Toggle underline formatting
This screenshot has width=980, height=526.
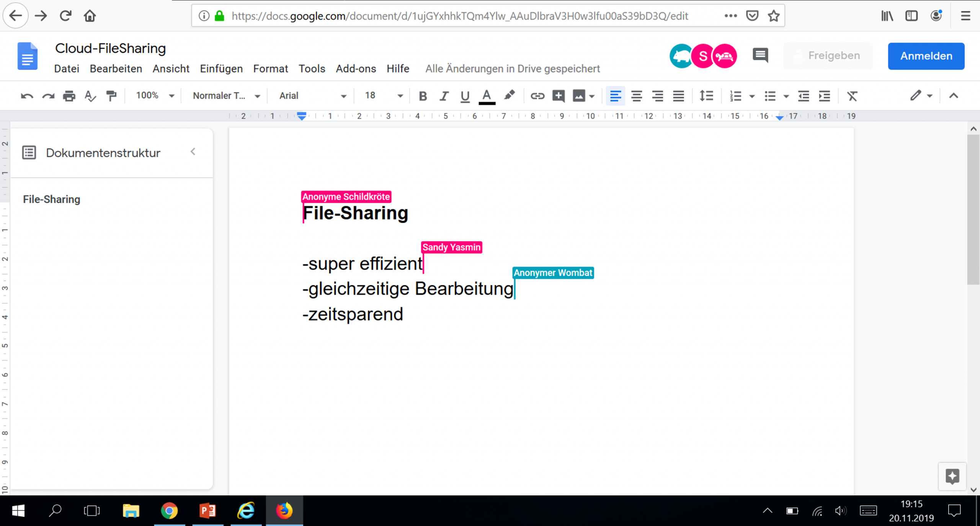pos(465,96)
